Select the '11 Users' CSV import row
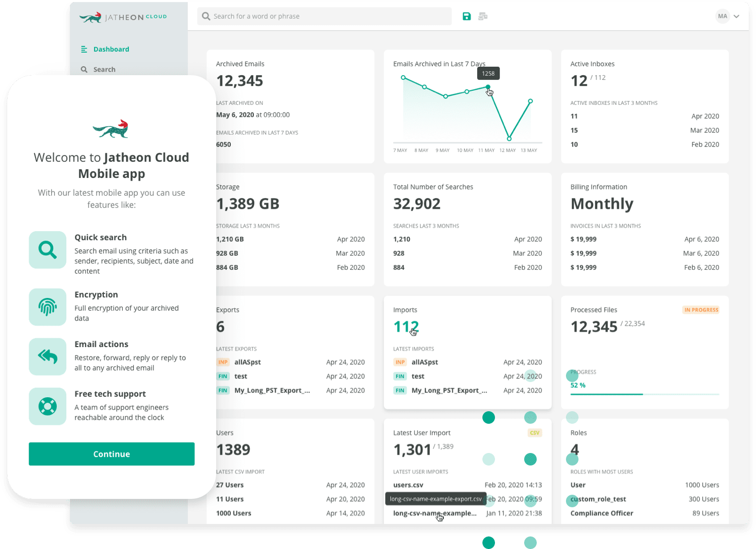 click(x=290, y=499)
